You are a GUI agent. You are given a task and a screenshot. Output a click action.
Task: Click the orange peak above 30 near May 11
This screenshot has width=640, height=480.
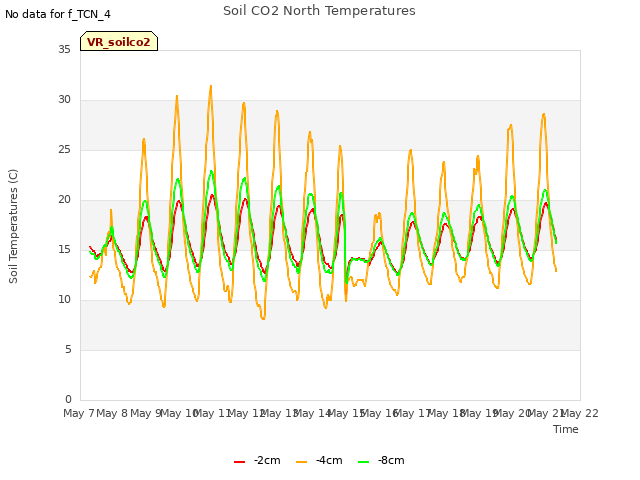pos(211,87)
